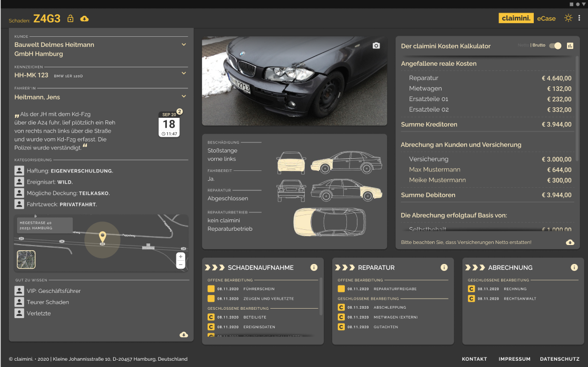Select the rear view car diagram

point(291,191)
